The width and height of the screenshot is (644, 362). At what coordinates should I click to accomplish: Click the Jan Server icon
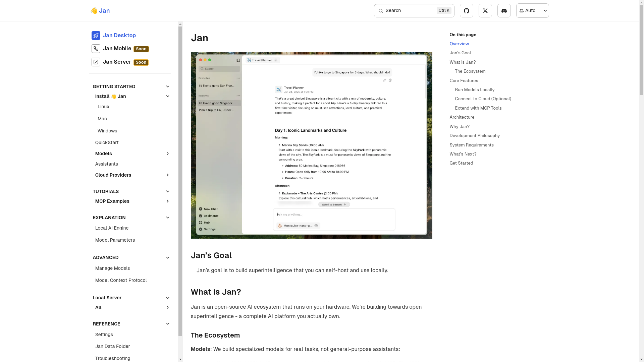coord(96,62)
